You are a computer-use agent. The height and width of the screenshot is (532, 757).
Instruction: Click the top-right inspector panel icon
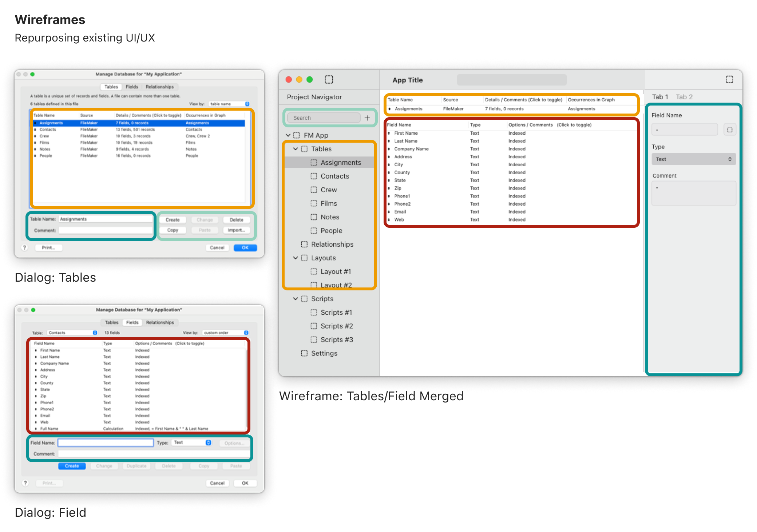point(729,79)
